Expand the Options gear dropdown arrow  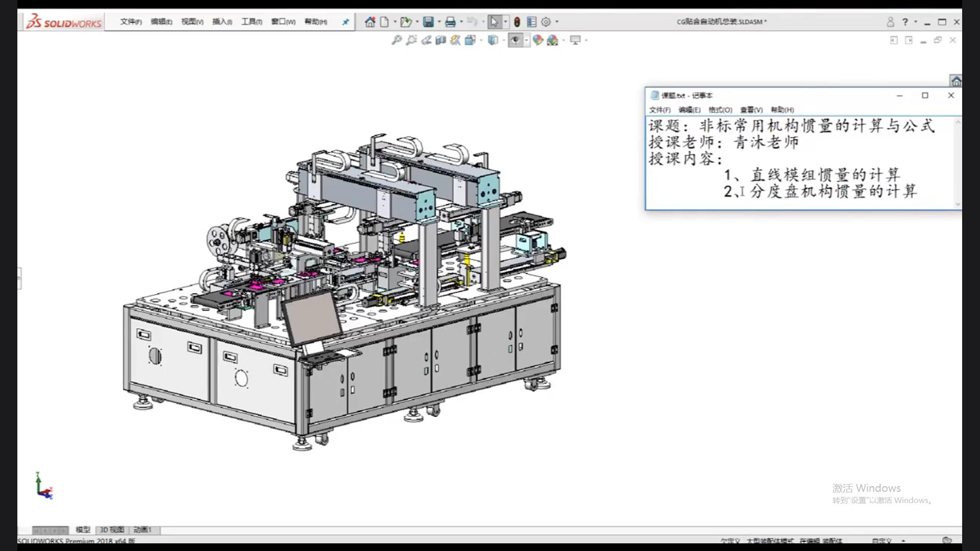point(556,22)
